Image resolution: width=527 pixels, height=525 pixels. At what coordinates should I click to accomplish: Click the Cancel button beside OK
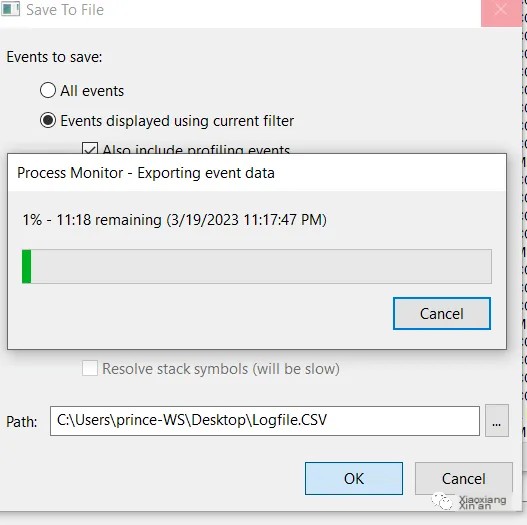pyautogui.click(x=463, y=479)
